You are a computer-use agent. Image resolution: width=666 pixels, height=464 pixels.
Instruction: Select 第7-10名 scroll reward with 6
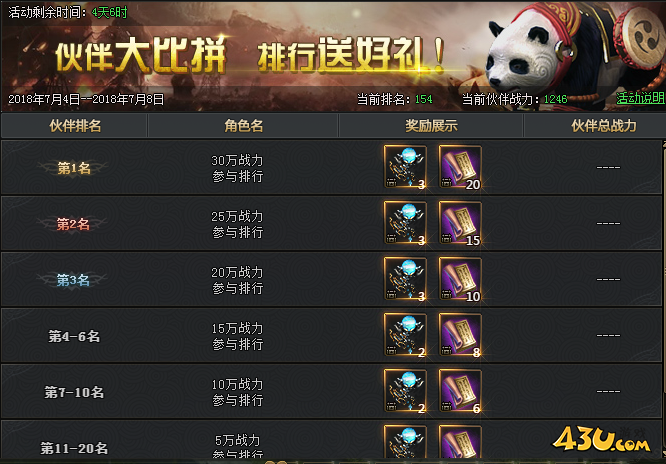(x=460, y=391)
